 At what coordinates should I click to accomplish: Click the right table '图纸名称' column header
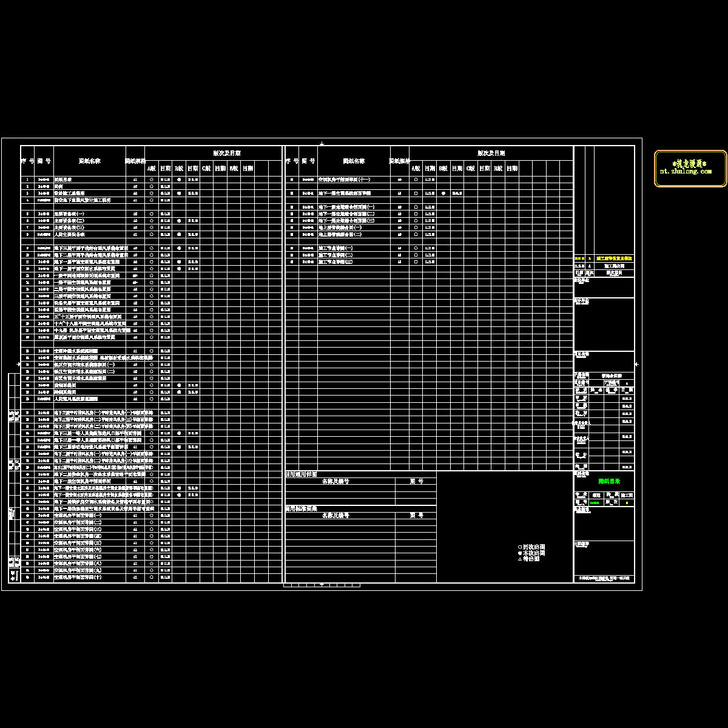tap(354, 161)
